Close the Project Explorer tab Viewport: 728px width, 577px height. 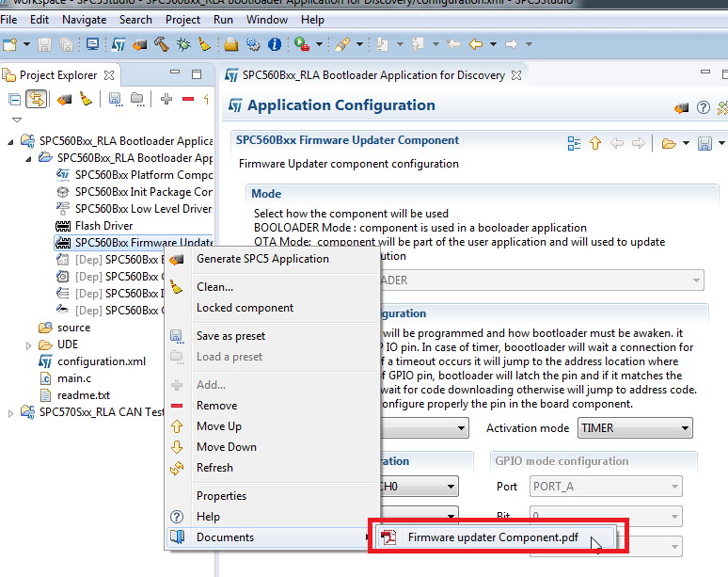pos(109,75)
